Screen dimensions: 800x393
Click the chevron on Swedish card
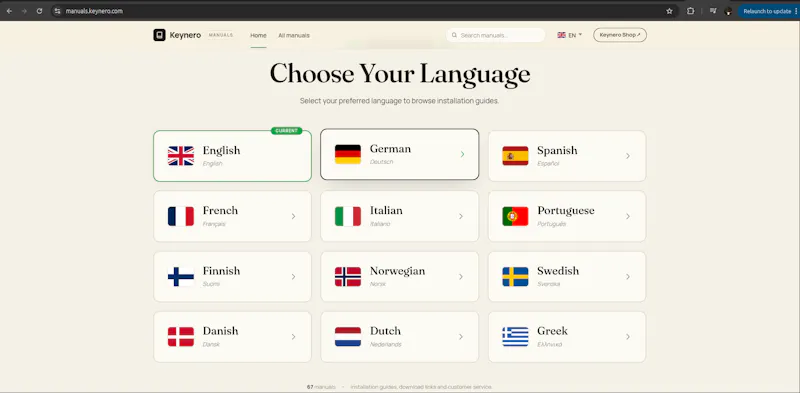tap(628, 277)
